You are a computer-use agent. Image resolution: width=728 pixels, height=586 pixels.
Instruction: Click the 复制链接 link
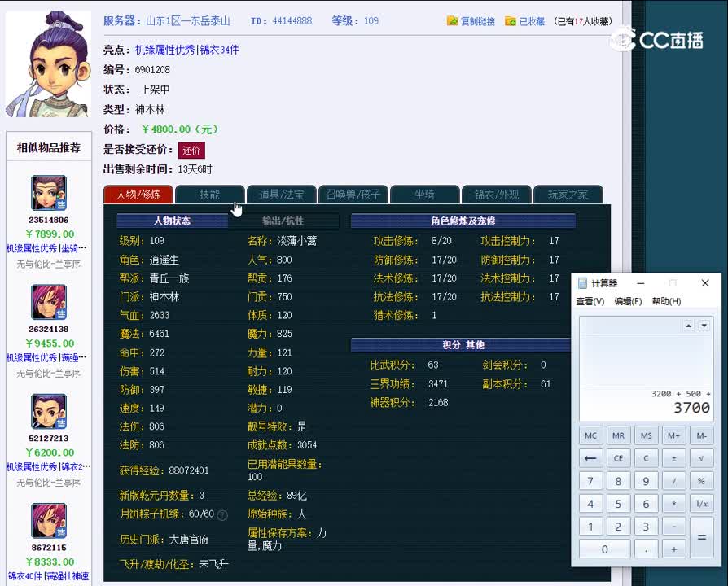coord(478,21)
